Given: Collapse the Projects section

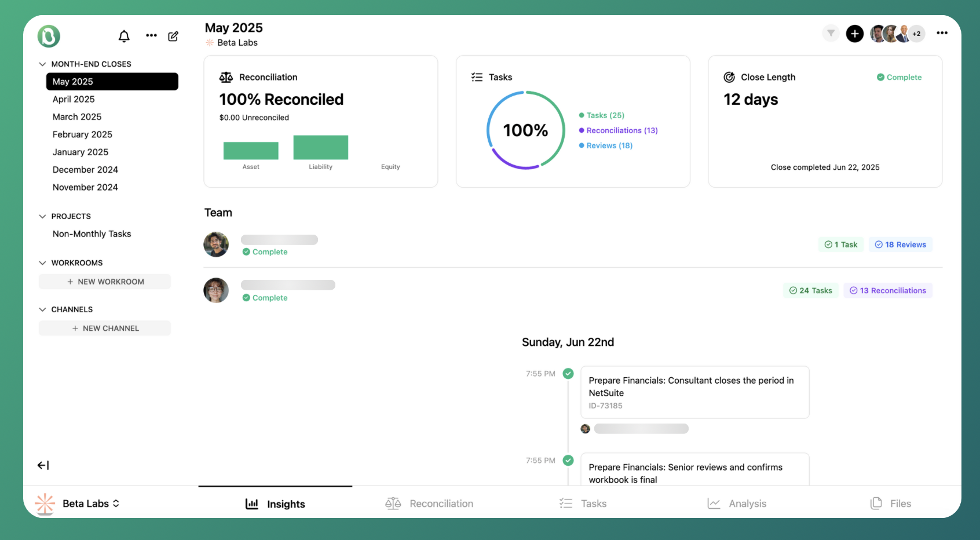Looking at the screenshot, I should point(42,217).
